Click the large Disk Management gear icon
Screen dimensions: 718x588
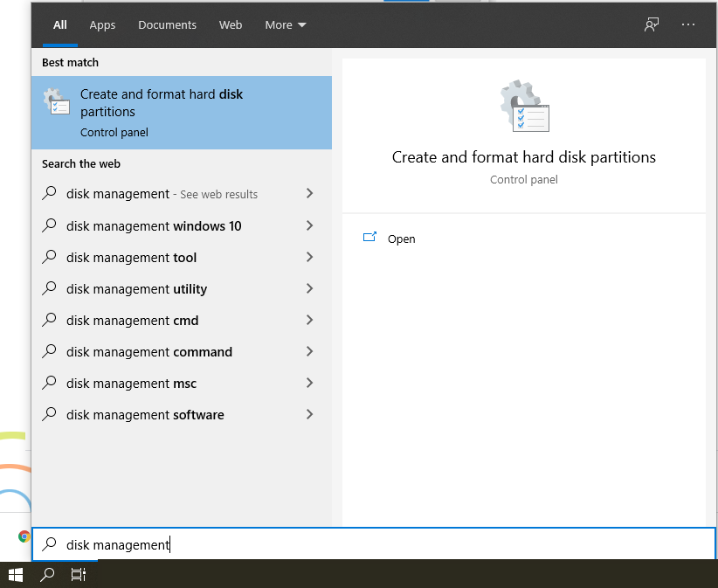(x=524, y=106)
